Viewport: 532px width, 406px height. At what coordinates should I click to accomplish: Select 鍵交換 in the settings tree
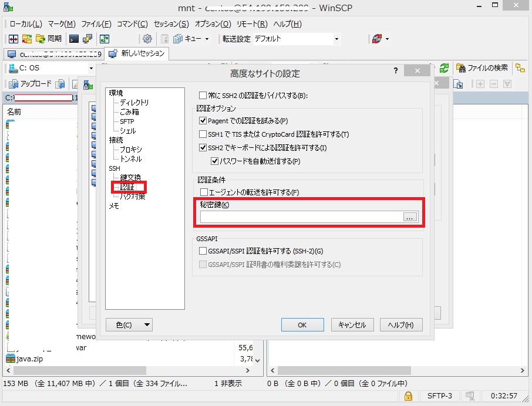pyautogui.click(x=130, y=178)
